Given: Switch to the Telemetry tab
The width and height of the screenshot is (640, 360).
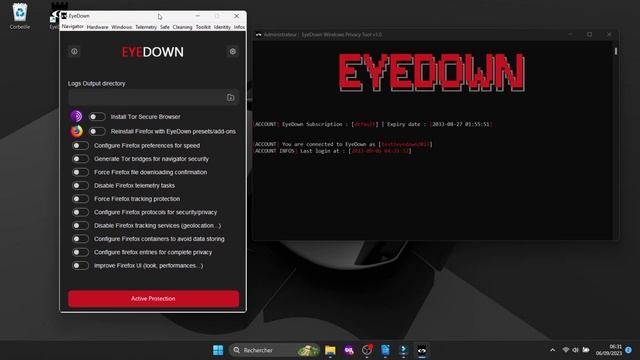Looking at the screenshot, I should (146, 27).
